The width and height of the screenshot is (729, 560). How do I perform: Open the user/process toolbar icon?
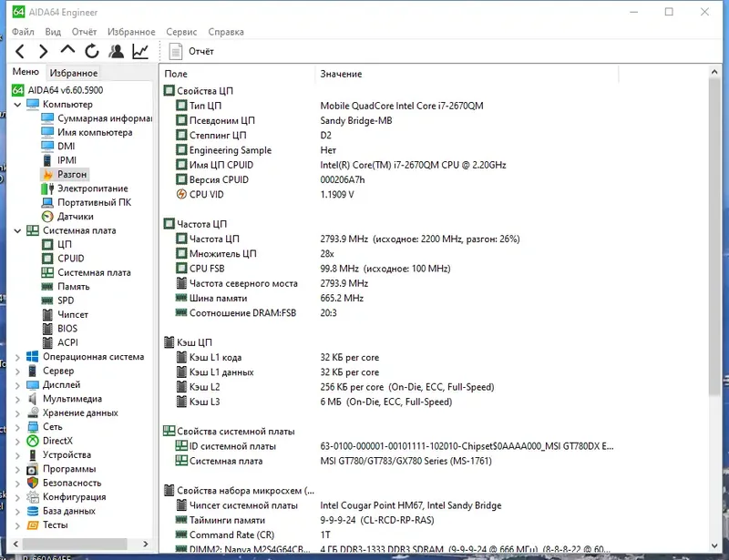116,51
